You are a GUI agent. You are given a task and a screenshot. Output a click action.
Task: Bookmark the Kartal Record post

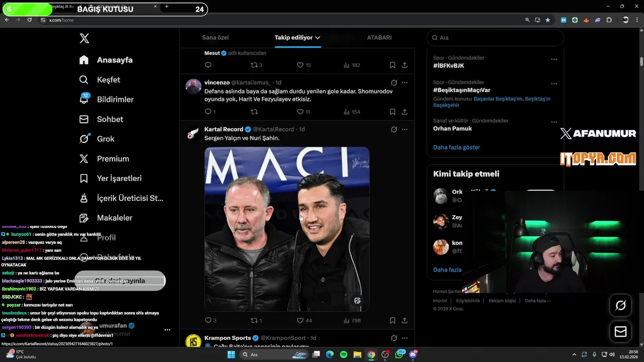(392, 320)
